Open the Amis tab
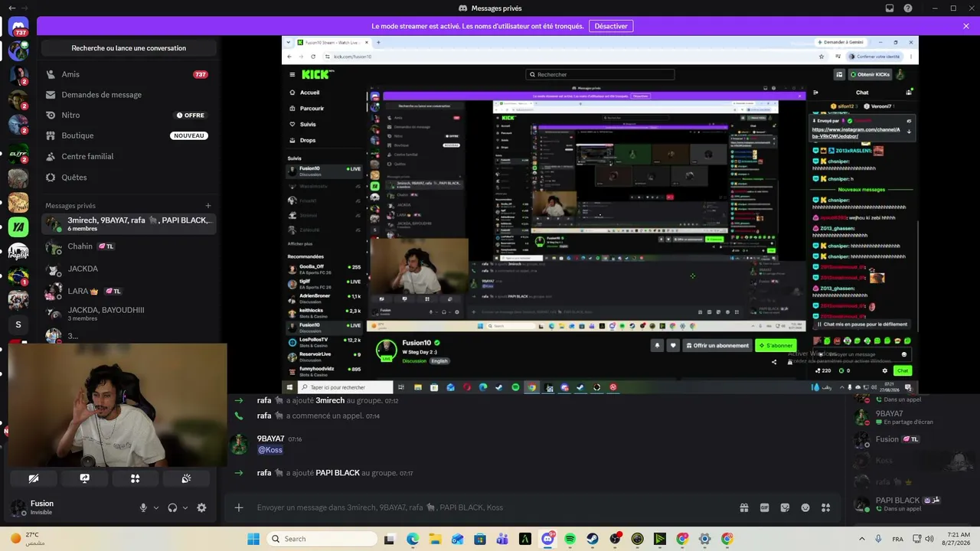 (127, 74)
